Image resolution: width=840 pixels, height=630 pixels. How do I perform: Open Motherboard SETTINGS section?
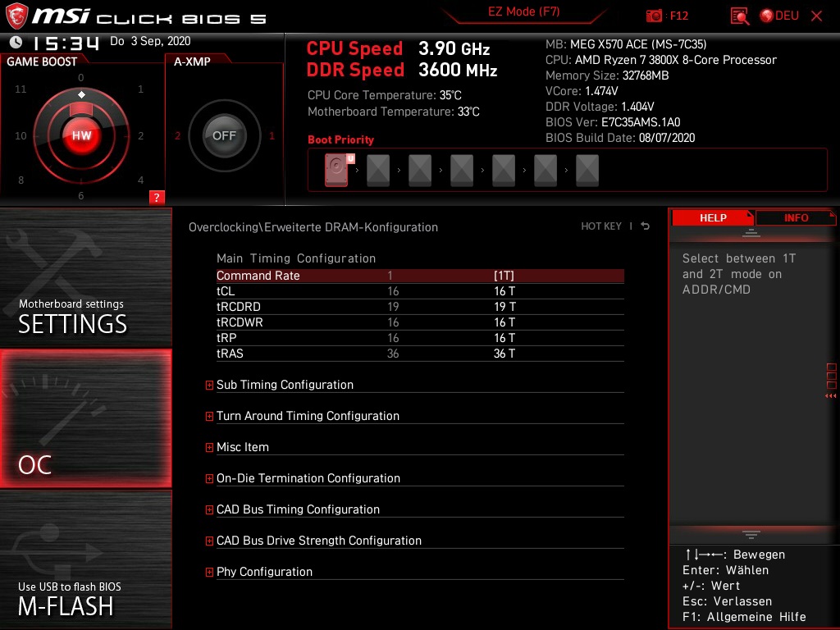[x=85, y=277]
